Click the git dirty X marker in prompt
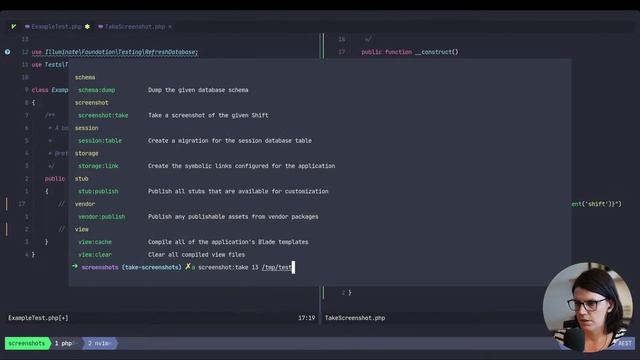The width and height of the screenshot is (640, 360). (x=188, y=267)
